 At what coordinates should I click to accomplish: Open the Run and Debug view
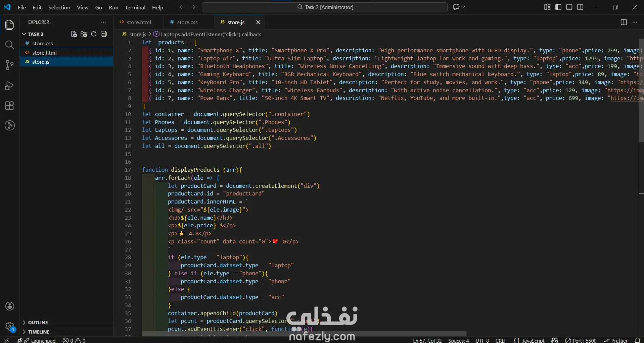pos(10,86)
